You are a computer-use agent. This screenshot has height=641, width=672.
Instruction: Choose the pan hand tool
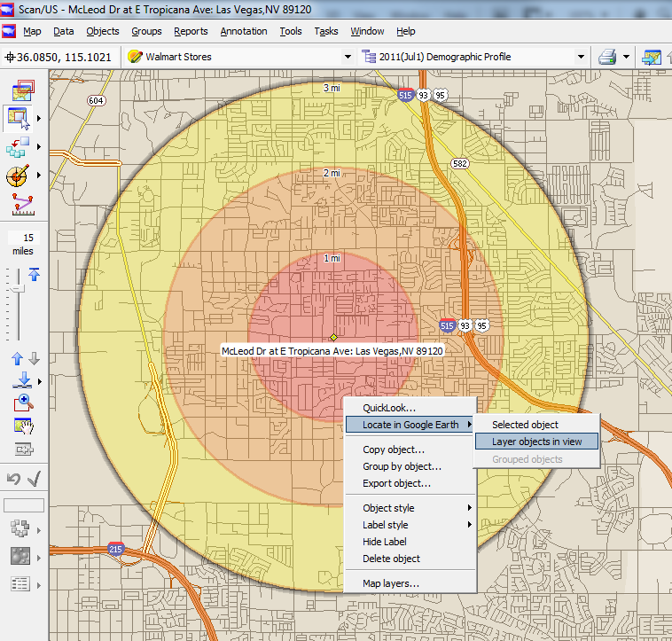click(x=23, y=426)
